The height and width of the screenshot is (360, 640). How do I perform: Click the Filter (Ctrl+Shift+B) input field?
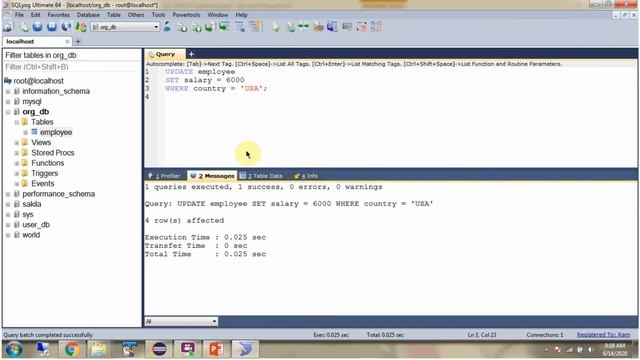tap(72, 67)
